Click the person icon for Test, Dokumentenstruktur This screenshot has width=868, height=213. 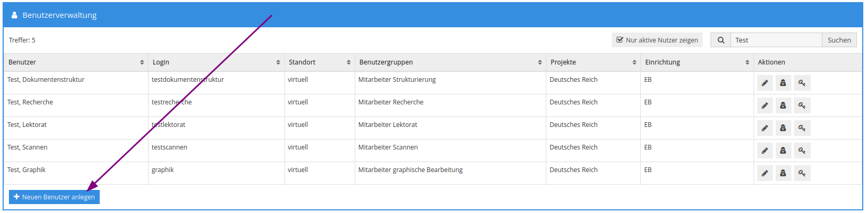click(x=783, y=83)
